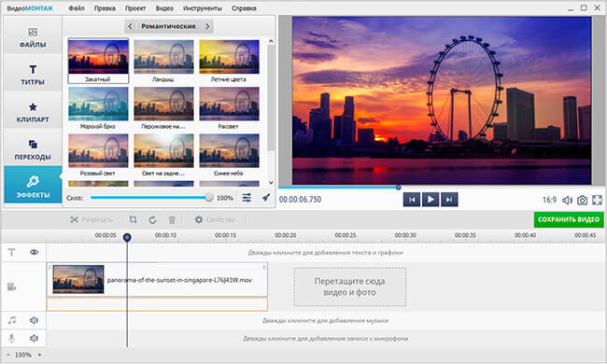607x364 pixels.
Task: Open the Файлы panel
Action: (33, 36)
